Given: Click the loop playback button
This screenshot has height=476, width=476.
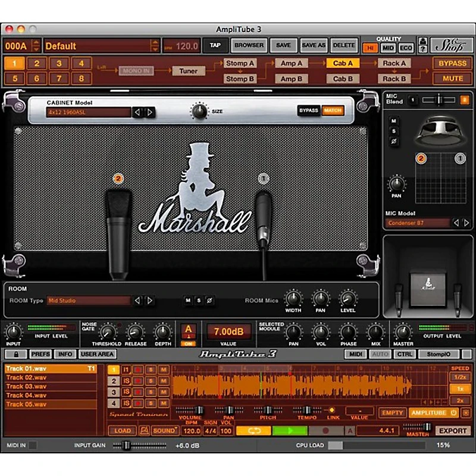Looking at the screenshot, I should [253, 430].
